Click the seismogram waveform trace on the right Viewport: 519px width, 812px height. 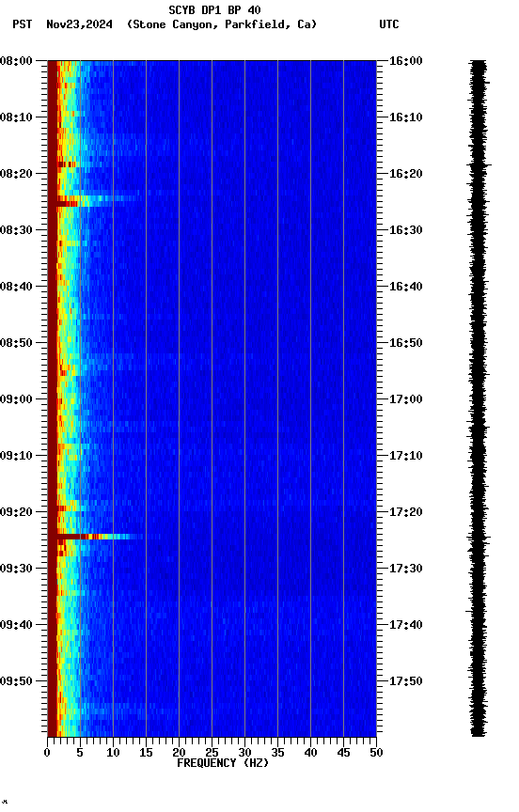pos(479,398)
